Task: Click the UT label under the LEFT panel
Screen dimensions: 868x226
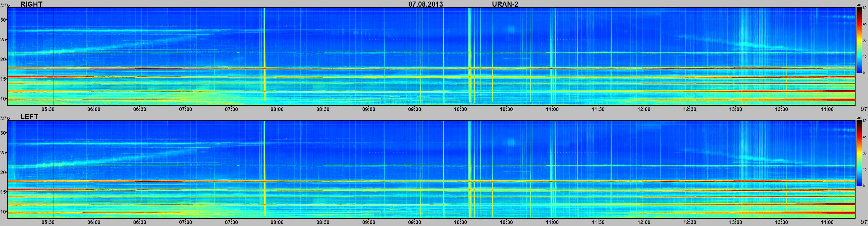Action: (x=864, y=222)
